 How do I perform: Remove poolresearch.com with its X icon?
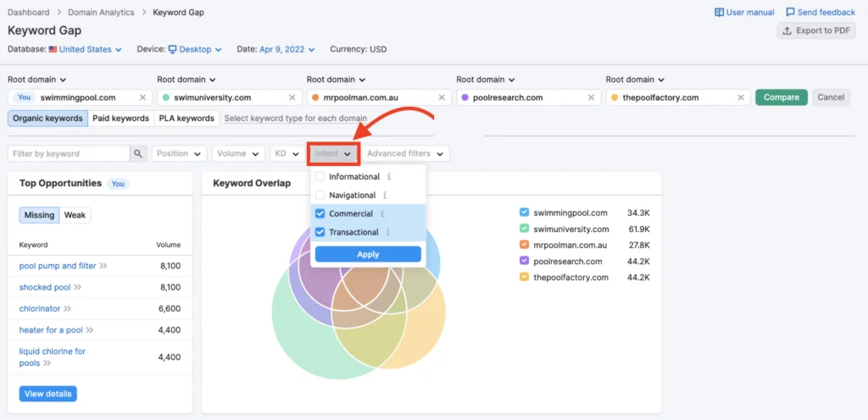tap(591, 98)
